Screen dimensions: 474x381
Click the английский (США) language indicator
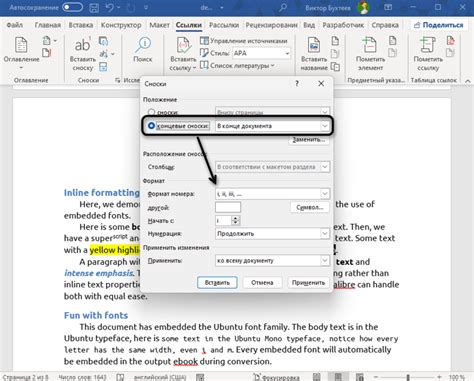tap(160, 377)
